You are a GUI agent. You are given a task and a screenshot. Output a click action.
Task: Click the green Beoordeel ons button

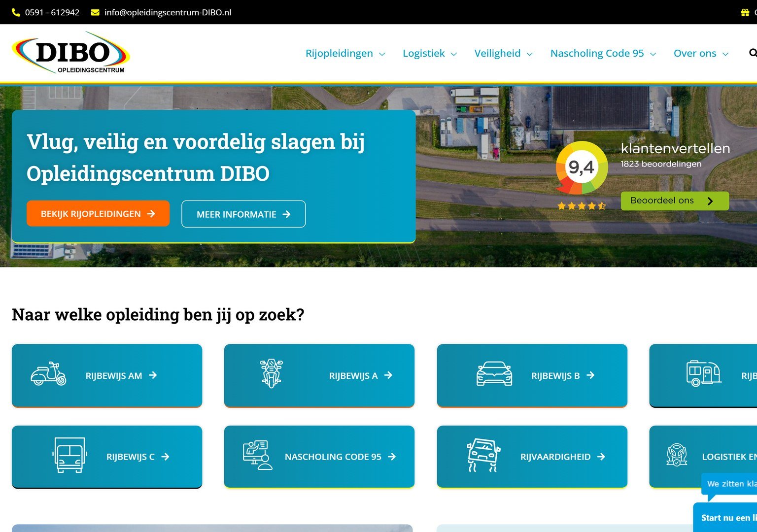[x=675, y=200]
